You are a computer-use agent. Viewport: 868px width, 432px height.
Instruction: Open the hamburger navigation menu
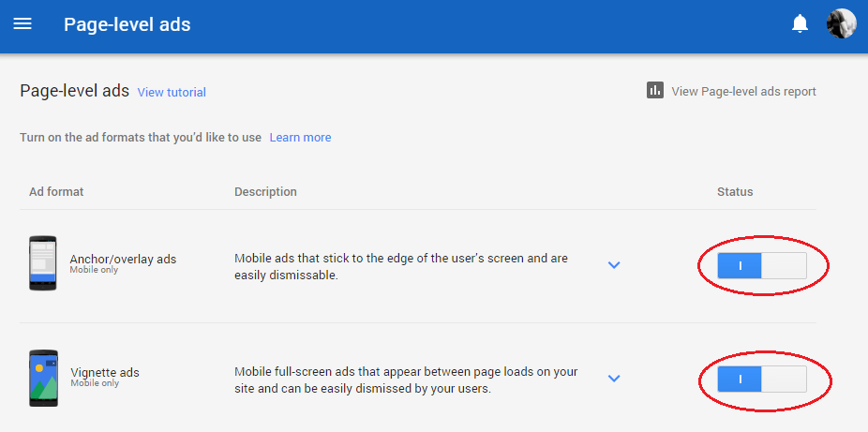point(22,24)
